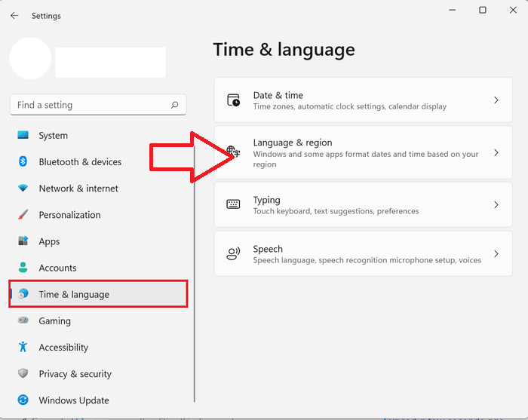This screenshot has width=528, height=420.
Task: Click the back arrow in Settings header
Action: tap(14, 16)
